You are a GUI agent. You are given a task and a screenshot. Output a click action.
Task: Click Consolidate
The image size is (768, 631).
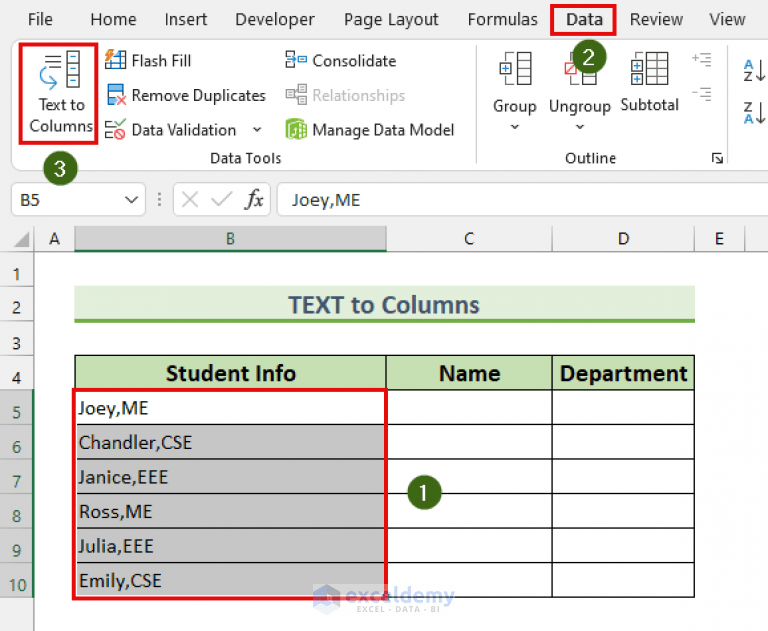pyautogui.click(x=341, y=61)
